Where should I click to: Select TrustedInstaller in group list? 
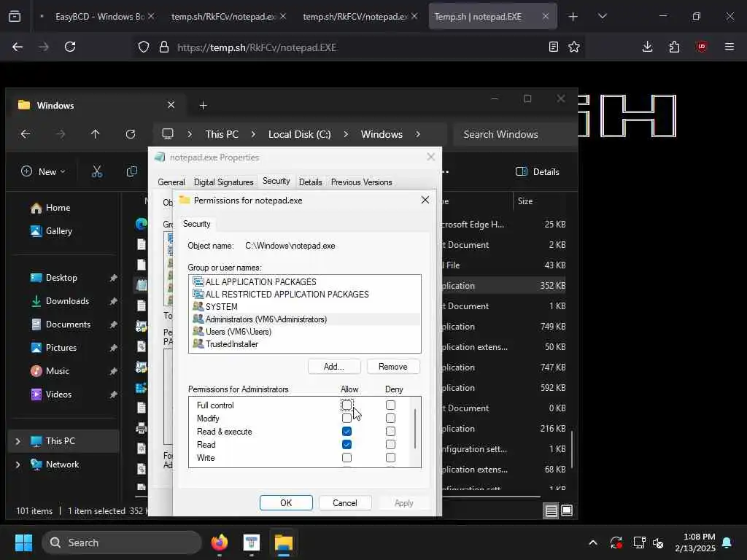tap(304, 344)
